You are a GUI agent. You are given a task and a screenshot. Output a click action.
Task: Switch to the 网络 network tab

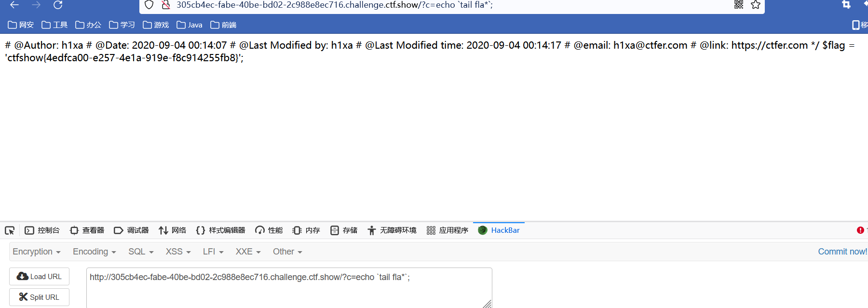[173, 230]
